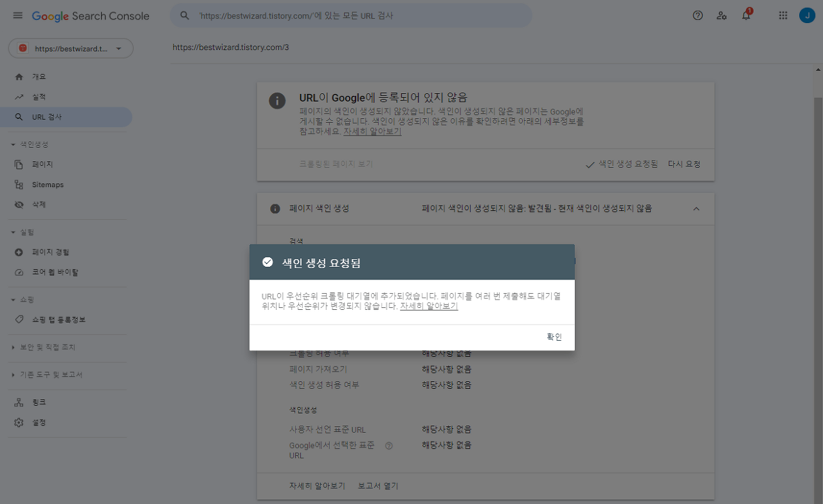This screenshot has height=504, width=823.
Task: Open the hamburger navigation menu
Action: click(17, 15)
